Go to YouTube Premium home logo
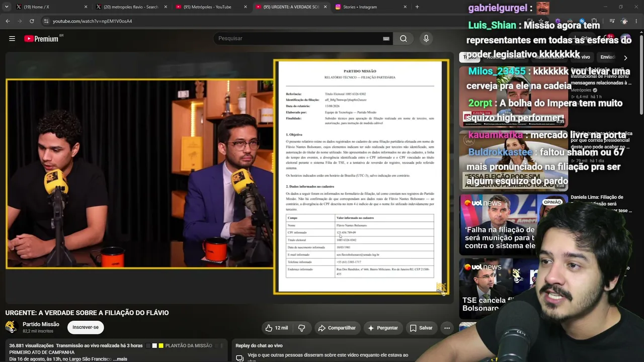 (41, 39)
